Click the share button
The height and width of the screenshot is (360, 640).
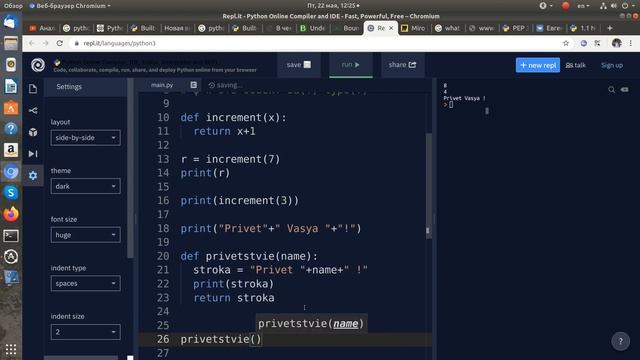[402, 64]
